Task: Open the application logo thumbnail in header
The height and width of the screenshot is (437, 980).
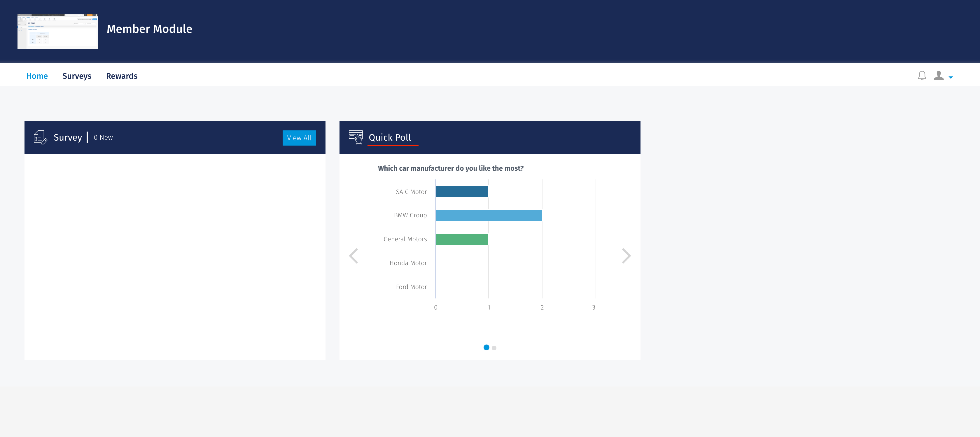Action: (x=57, y=32)
